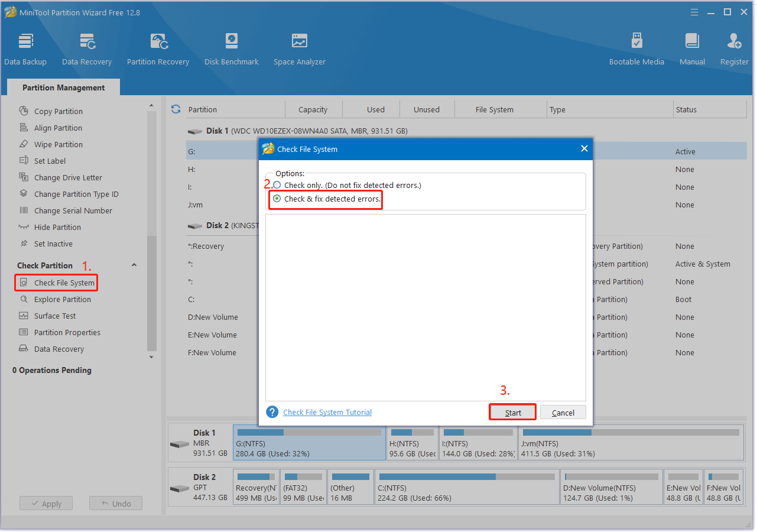
Task: Select the Check only radio button
Action: (x=276, y=184)
